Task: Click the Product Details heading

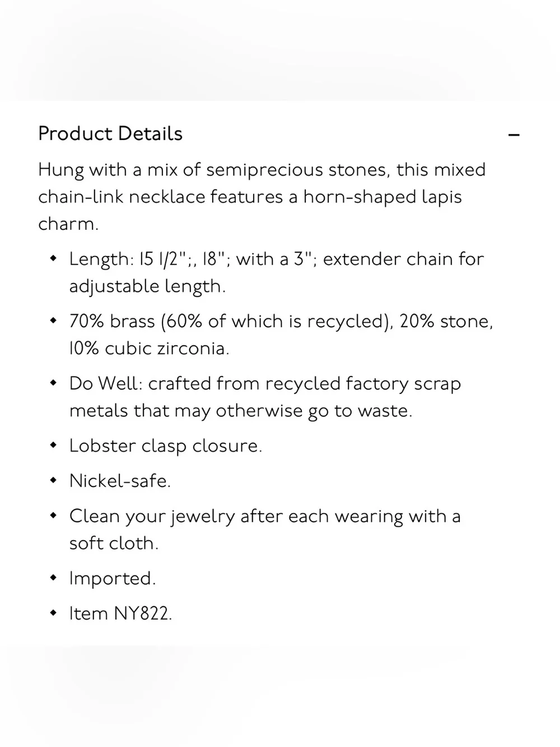Action: [x=110, y=133]
